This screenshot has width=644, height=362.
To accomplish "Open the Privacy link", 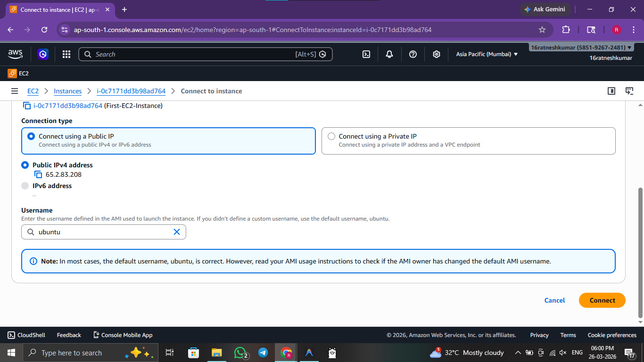I will [x=539, y=335].
